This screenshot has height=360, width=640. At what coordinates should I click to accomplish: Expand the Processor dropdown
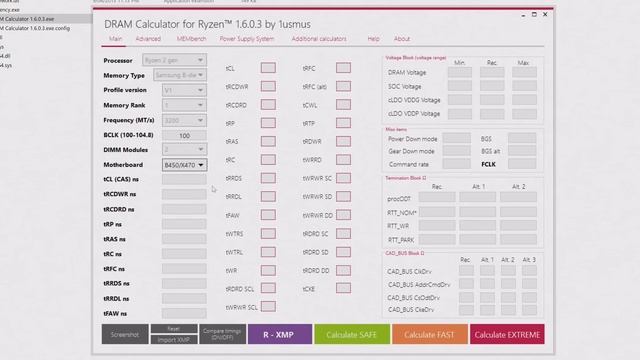tap(174, 60)
